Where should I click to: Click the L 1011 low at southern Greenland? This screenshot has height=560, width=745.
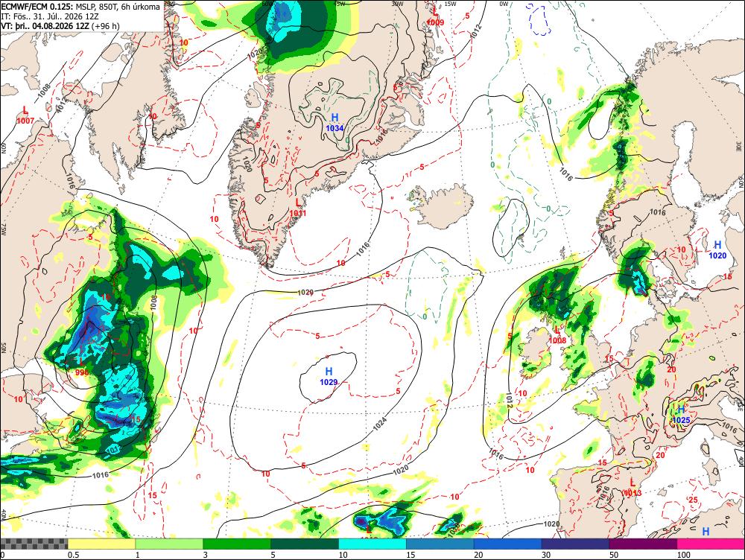[x=298, y=208]
